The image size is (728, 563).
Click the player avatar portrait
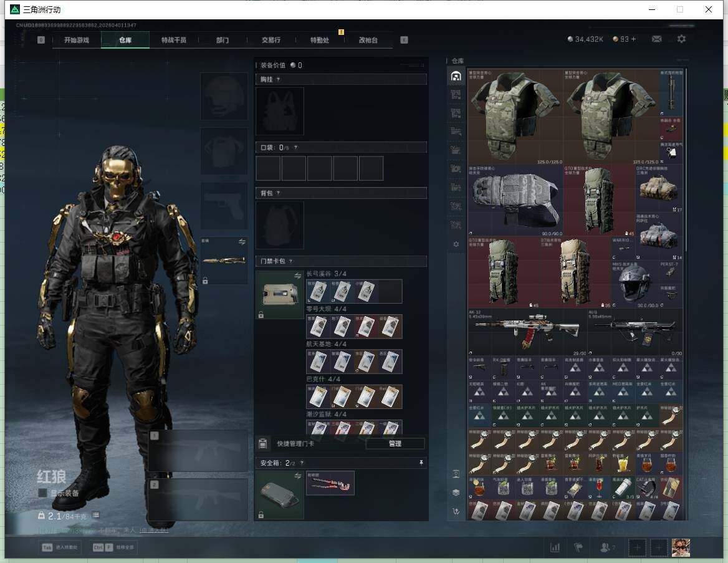click(680, 547)
